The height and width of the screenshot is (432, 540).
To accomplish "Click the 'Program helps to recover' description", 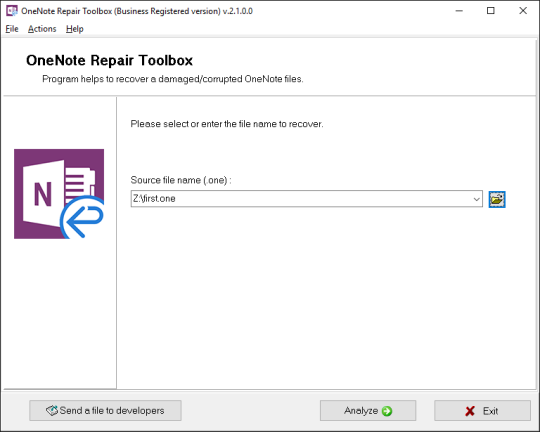I will 173,79.
